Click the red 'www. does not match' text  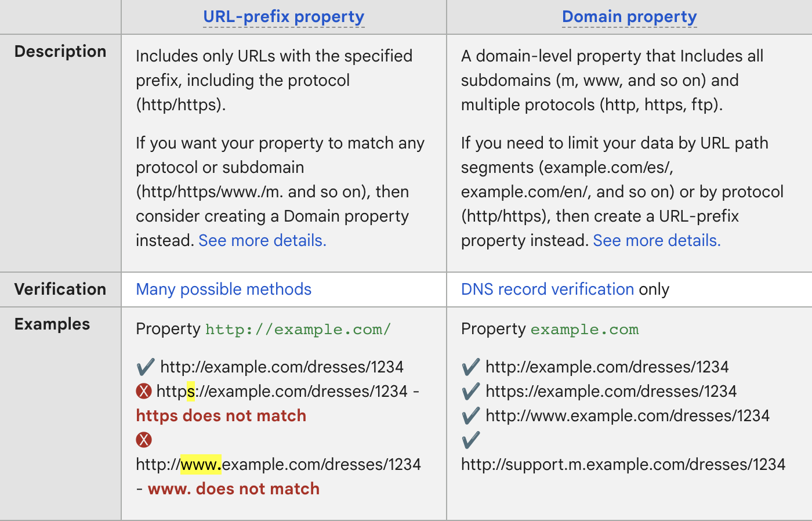[x=234, y=489]
